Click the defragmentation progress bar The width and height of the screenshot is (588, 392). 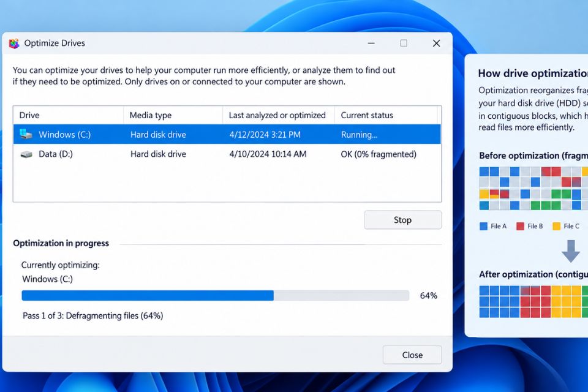pyautogui.click(x=215, y=296)
